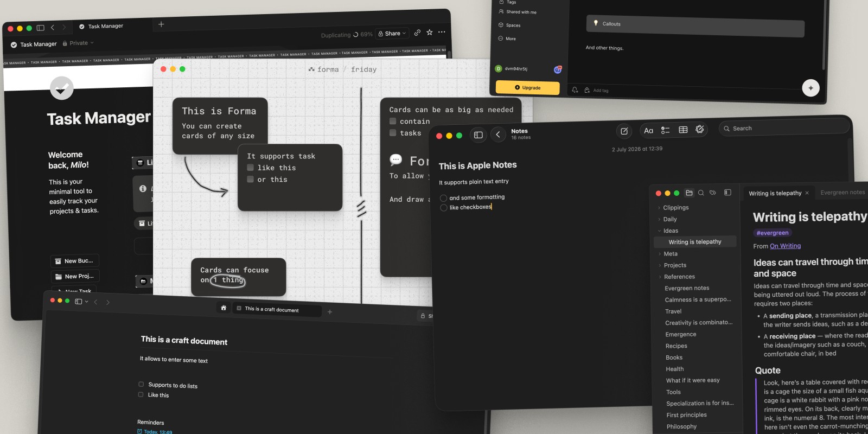Viewport: 868px width, 434px height.
Task: Focus the Search field in Apple Notes
Action: (784, 128)
